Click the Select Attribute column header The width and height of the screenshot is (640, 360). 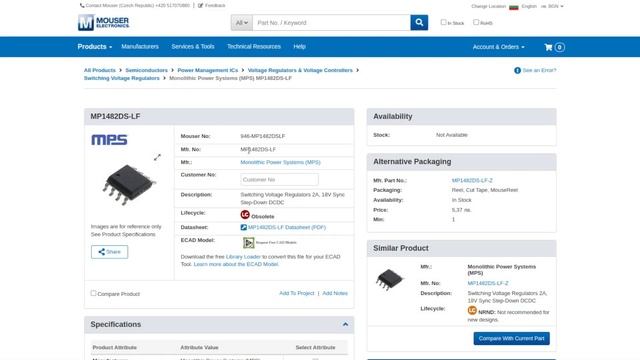315,347
